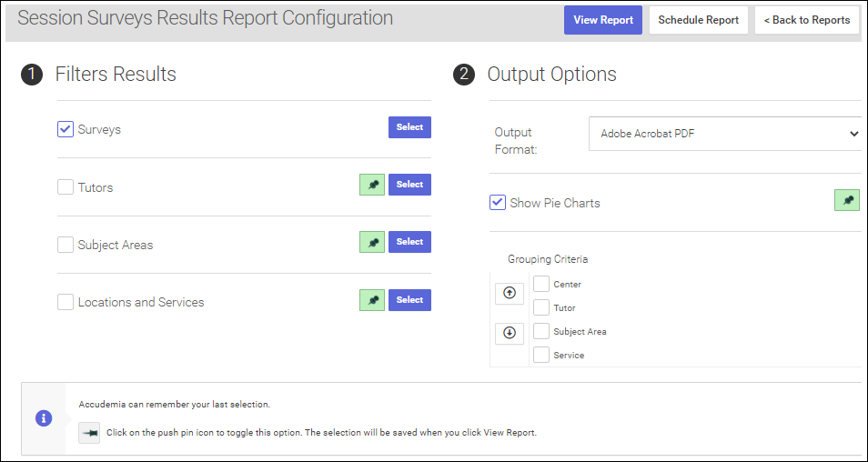Toggle the push pin next to Tutors
Viewport: 868px width, 462px height.
pos(372,185)
